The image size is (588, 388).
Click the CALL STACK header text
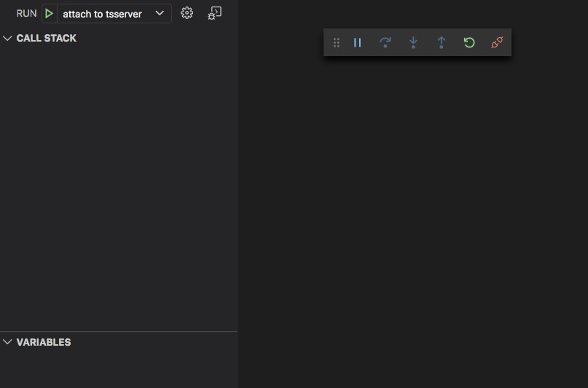(x=46, y=38)
